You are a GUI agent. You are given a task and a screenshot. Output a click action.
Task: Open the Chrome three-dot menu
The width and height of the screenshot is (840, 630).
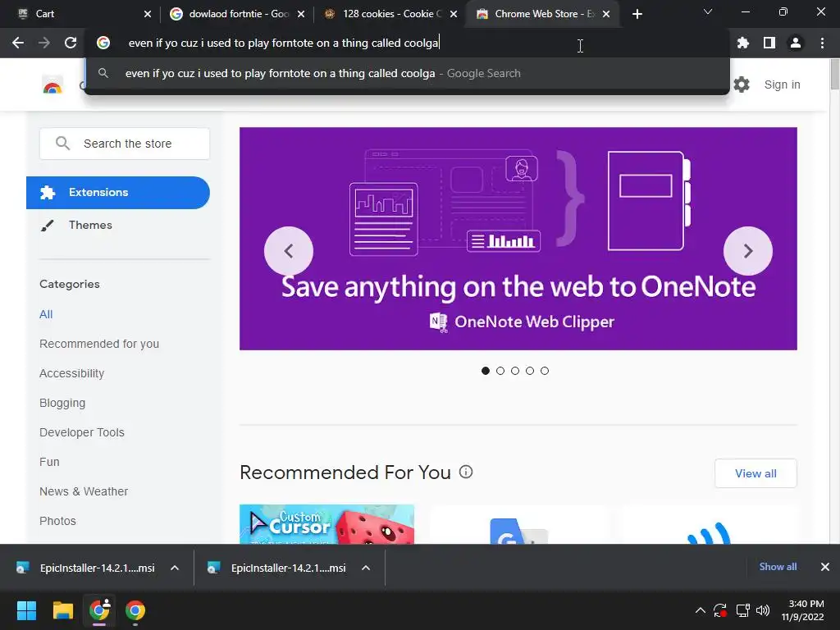tap(822, 43)
